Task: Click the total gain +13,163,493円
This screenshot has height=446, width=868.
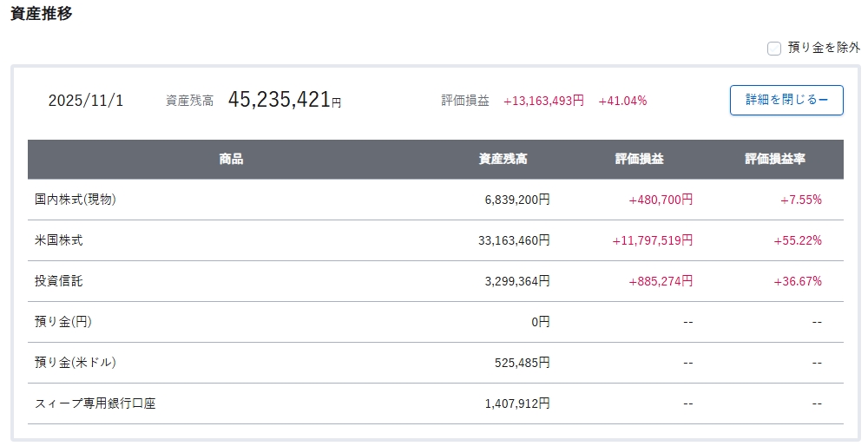Action: (543, 101)
